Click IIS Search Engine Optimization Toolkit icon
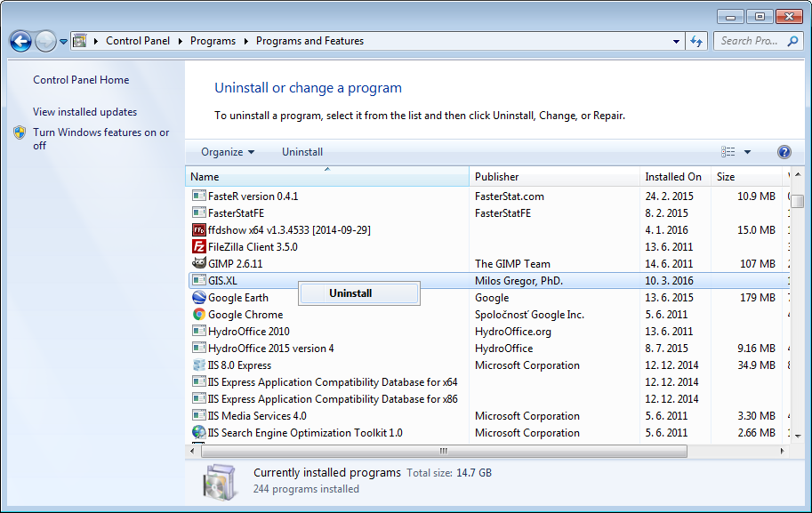Viewport: 812px width, 513px height. tap(199, 432)
